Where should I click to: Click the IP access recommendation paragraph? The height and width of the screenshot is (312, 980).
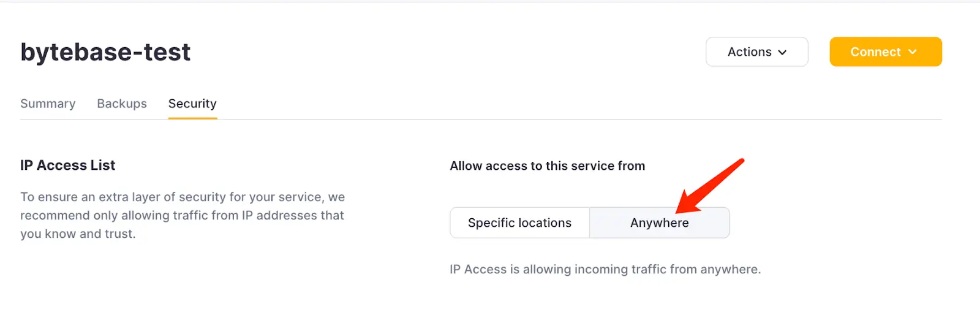[183, 215]
